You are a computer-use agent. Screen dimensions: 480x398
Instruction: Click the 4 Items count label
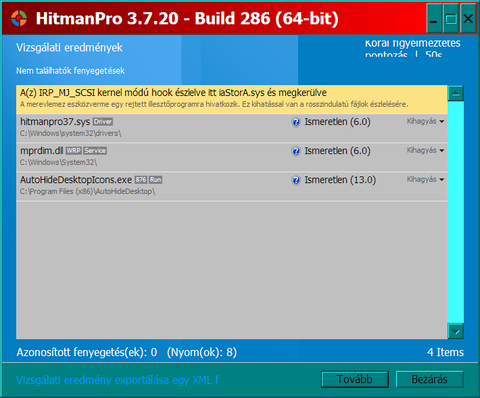click(x=445, y=352)
